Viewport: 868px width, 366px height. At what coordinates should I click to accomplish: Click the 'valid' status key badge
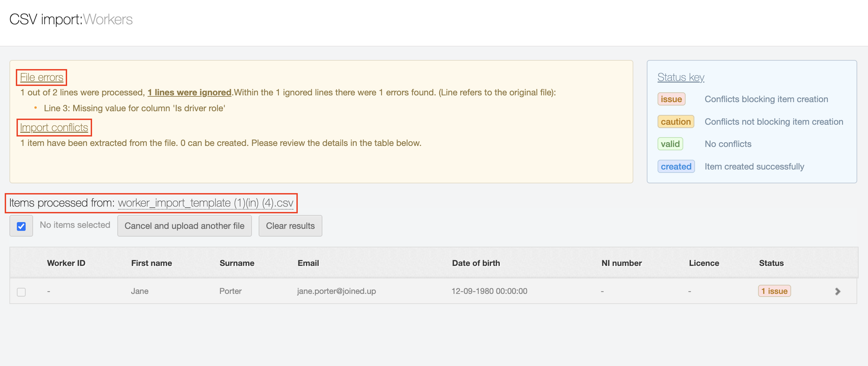tap(670, 144)
